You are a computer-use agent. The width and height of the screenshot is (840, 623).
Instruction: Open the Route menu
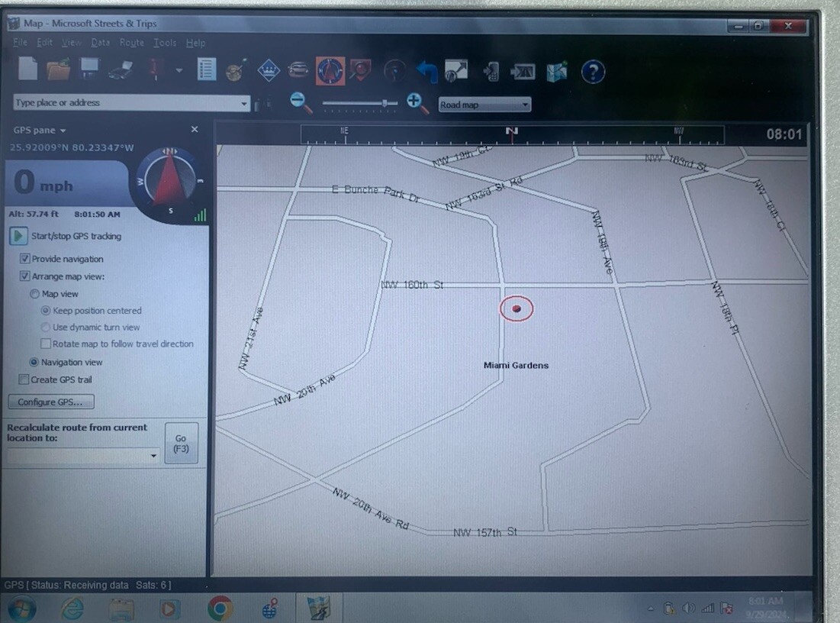click(132, 42)
